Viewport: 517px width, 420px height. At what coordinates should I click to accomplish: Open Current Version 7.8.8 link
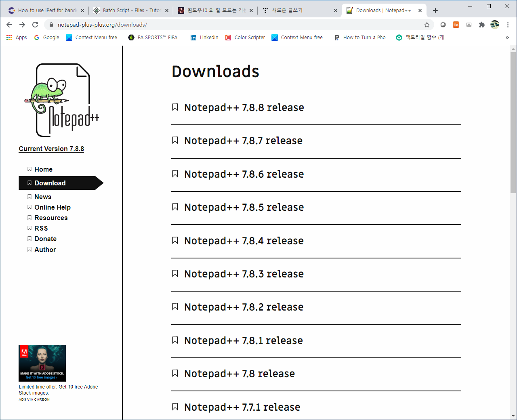pos(51,149)
